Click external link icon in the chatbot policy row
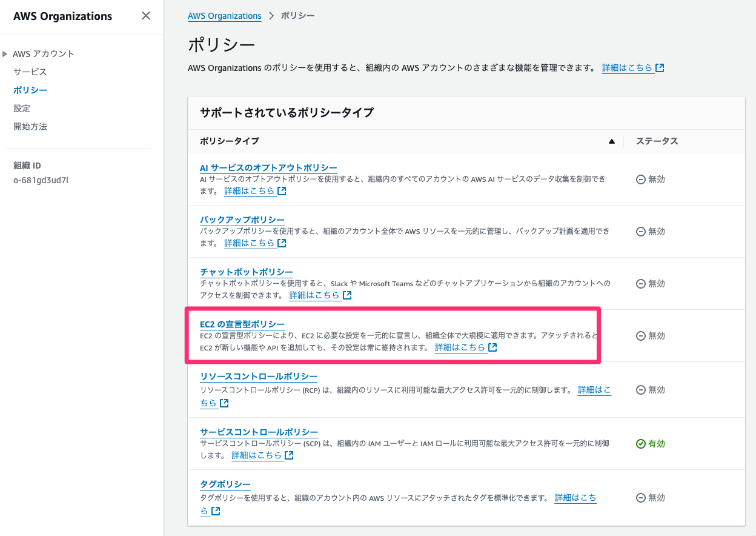This screenshot has height=536, width=756. [x=347, y=295]
